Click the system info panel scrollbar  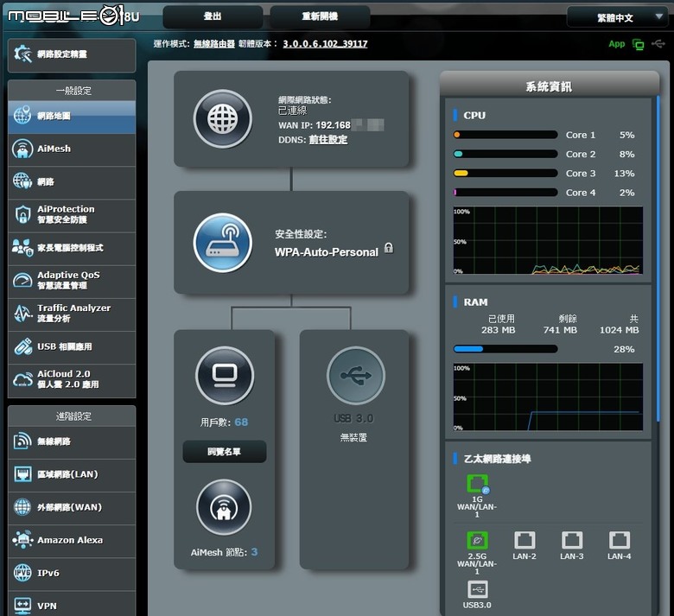pos(658,258)
